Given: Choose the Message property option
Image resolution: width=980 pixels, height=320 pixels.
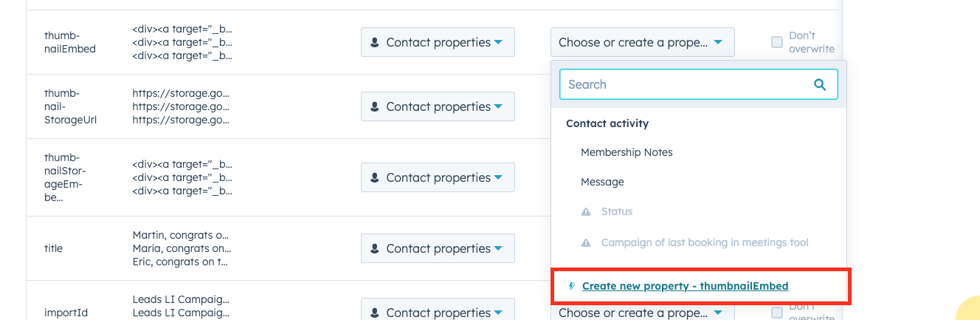Looking at the screenshot, I should 602,182.
